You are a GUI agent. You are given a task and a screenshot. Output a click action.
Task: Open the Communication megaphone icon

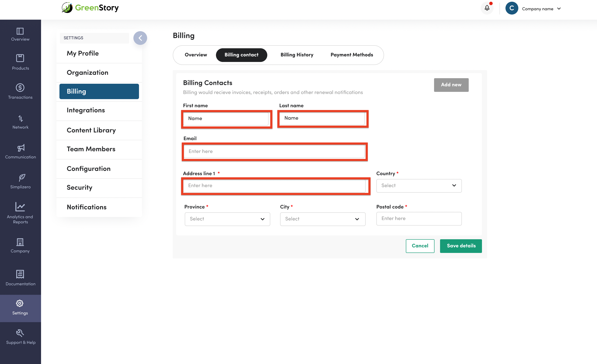tap(21, 148)
